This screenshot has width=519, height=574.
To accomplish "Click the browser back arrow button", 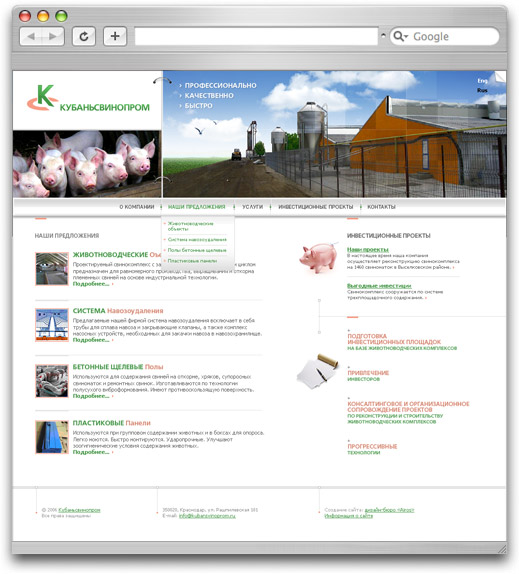I will [x=31, y=36].
